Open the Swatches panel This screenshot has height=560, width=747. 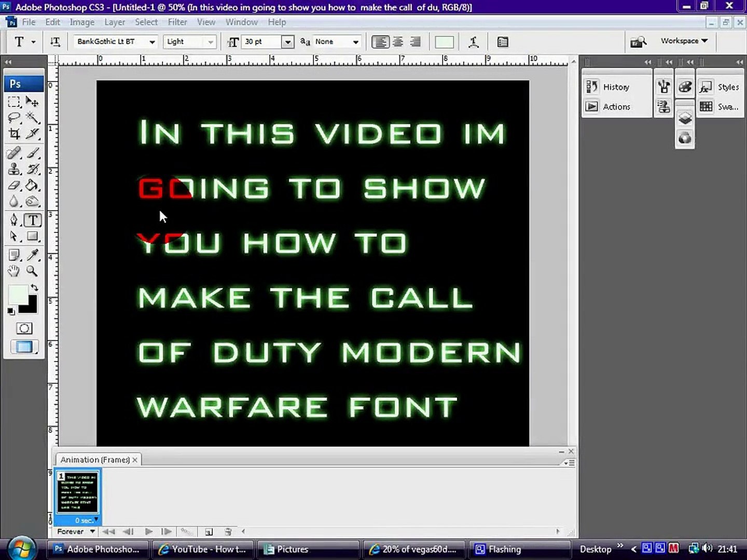pos(721,107)
